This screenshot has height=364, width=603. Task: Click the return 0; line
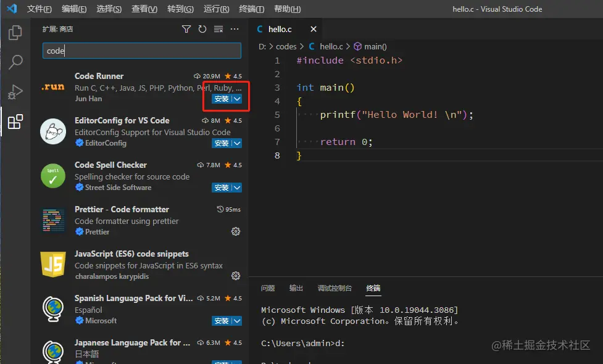346,143
